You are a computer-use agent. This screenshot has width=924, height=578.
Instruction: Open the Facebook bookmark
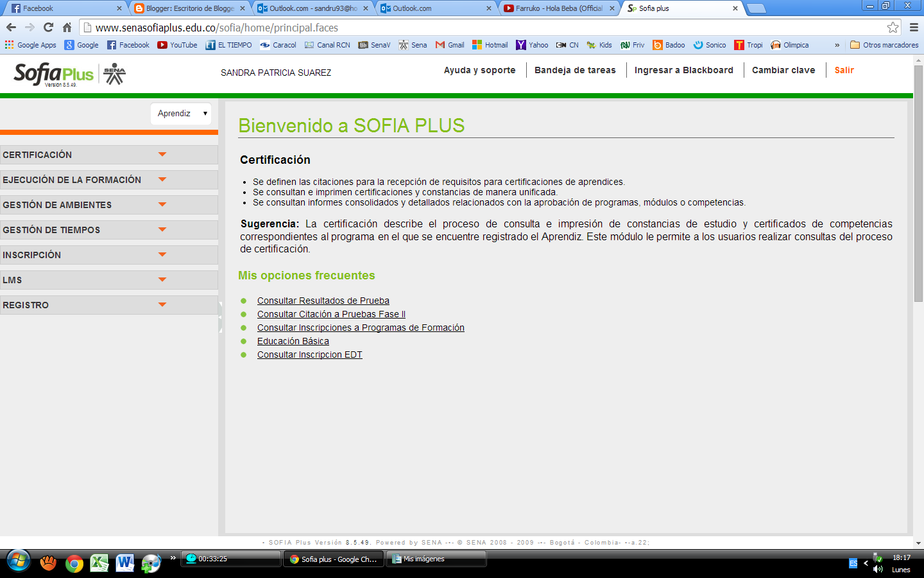coord(128,44)
